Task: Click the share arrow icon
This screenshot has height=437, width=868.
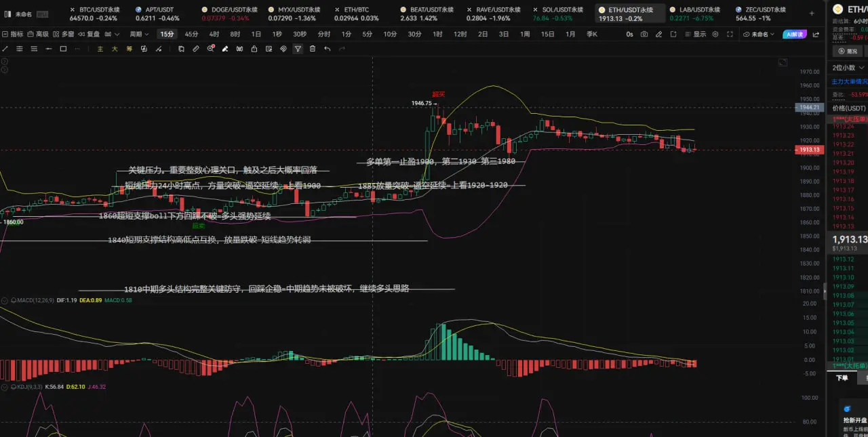Action: 816,35
